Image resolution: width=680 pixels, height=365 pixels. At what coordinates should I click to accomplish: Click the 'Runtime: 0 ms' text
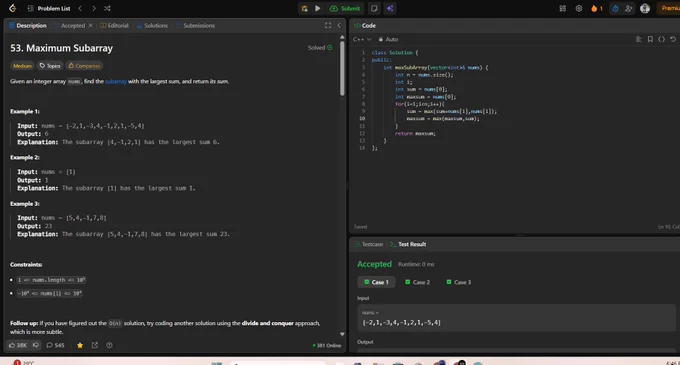pos(416,264)
